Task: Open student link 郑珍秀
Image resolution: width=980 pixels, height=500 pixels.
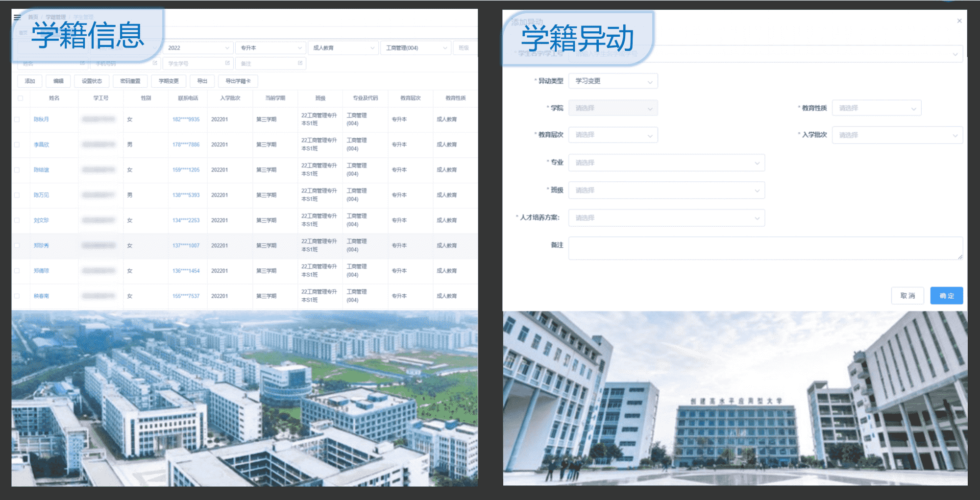Action: tap(41, 245)
